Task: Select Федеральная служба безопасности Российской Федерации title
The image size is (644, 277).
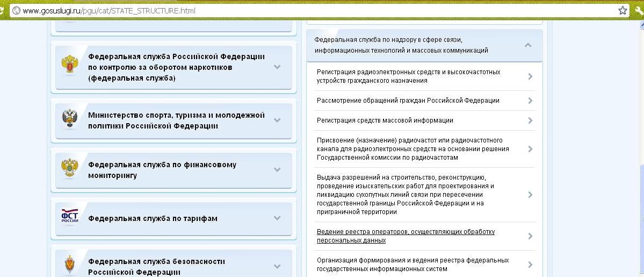Action: [156, 267]
